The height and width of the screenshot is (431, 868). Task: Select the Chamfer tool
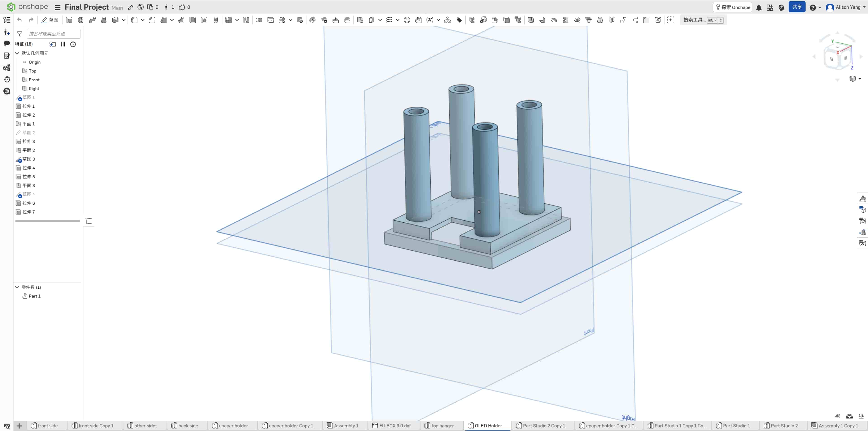(152, 20)
